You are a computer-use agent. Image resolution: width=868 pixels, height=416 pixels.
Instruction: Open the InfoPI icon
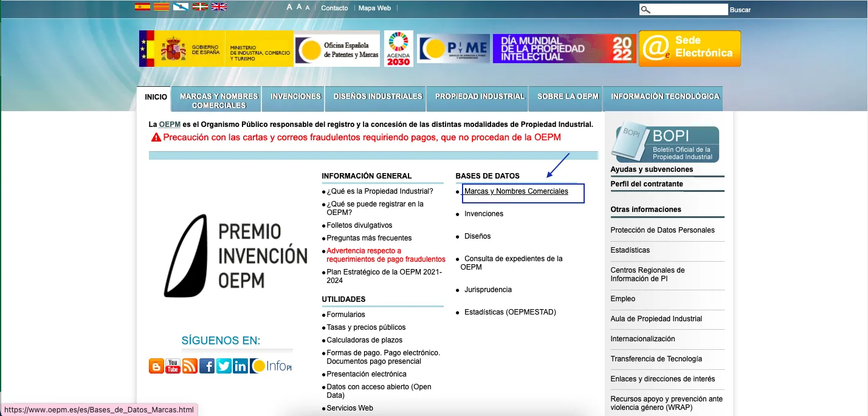coord(271,366)
